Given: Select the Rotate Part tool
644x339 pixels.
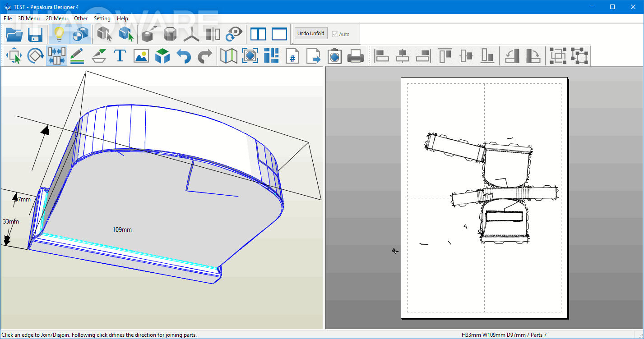Looking at the screenshot, I should (35, 56).
